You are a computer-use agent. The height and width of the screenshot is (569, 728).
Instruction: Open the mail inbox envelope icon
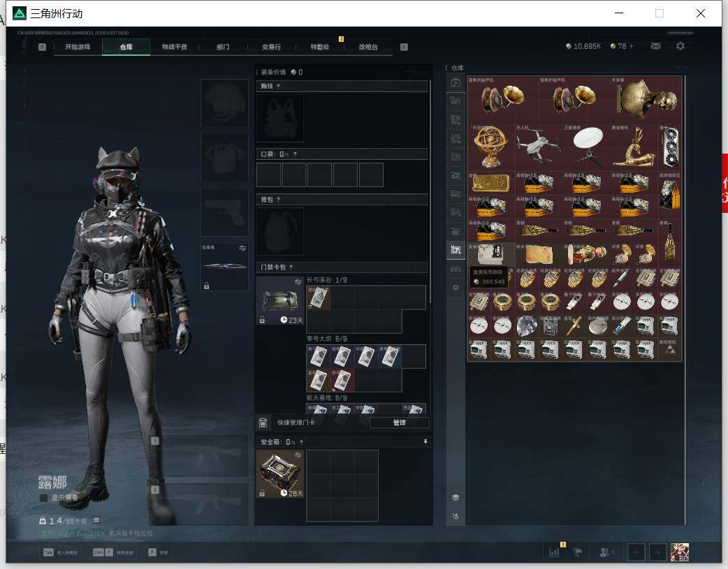point(655,46)
